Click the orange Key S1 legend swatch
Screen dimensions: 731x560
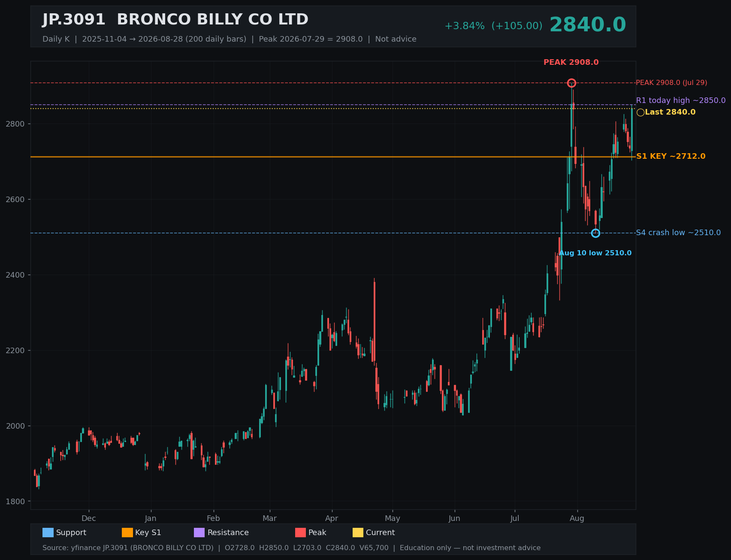[x=127, y=533]
